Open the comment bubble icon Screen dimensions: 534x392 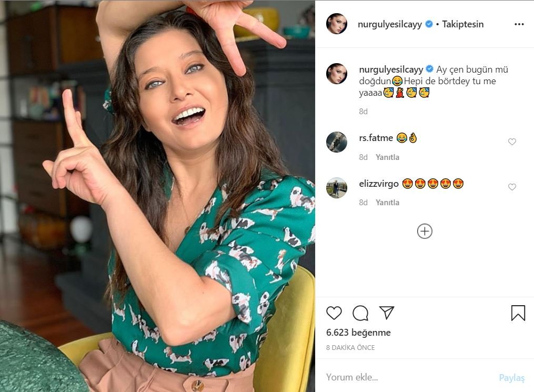point(360,313)
